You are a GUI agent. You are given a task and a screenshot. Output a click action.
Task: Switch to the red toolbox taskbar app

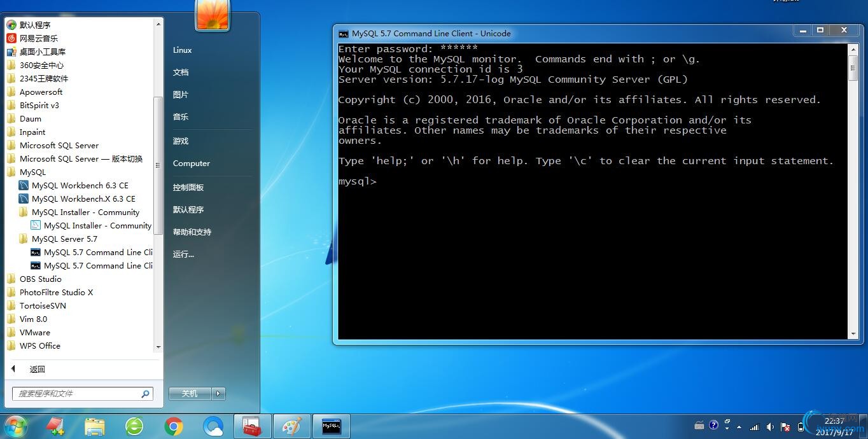pos(253,426)
